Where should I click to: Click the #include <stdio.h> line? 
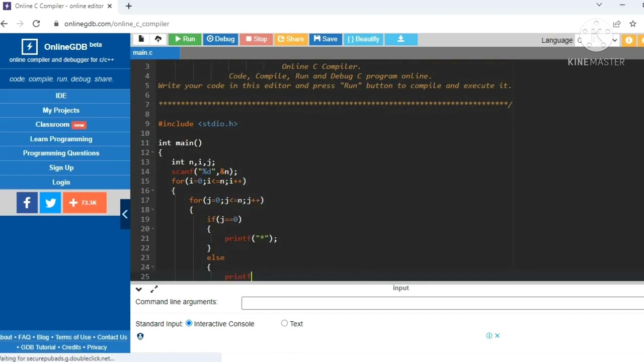pos(198,124)
